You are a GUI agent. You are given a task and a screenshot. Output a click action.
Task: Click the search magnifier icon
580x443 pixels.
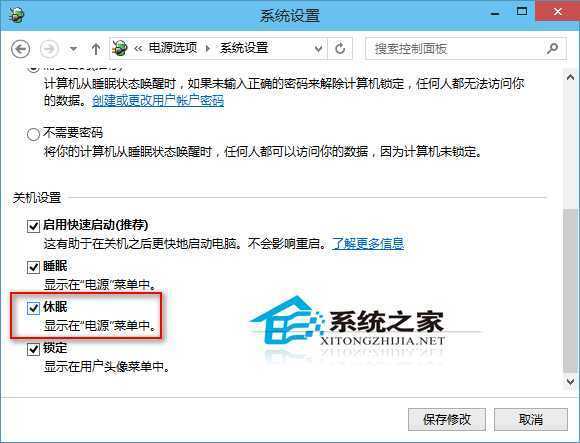(x=553, y=48)
